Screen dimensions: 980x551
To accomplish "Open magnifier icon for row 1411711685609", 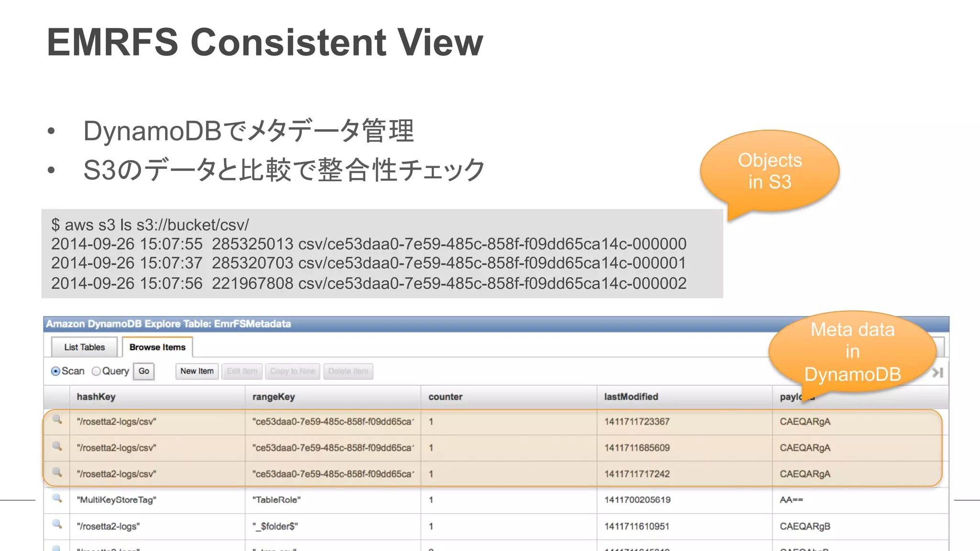I will point(57,446).
